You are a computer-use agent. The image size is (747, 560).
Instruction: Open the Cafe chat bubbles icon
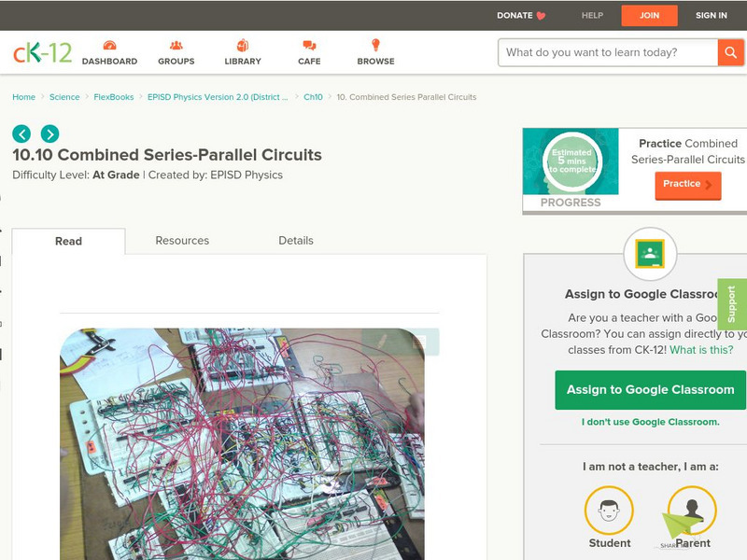[309, 46]
